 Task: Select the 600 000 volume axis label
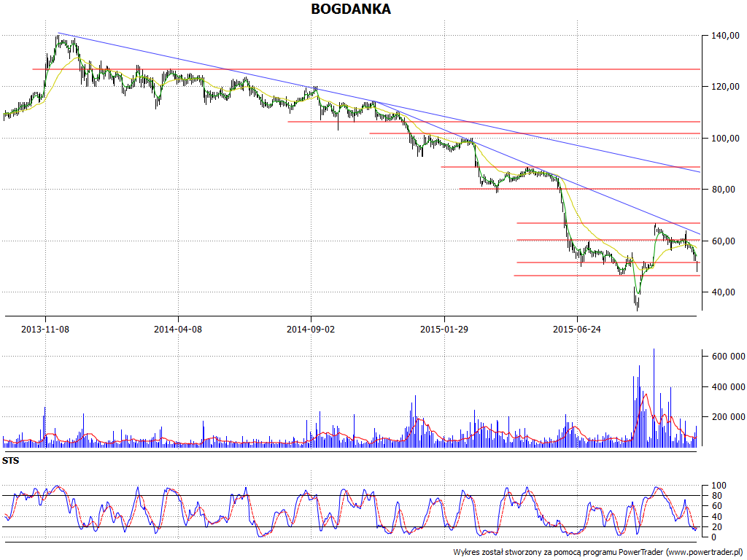[729, 357]
